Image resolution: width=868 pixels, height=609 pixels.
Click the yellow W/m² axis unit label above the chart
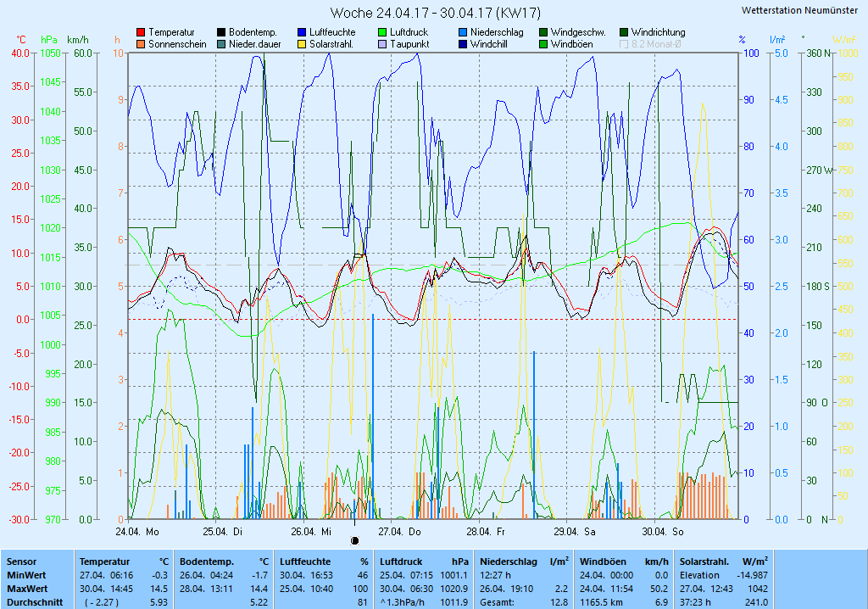(844, 39)
